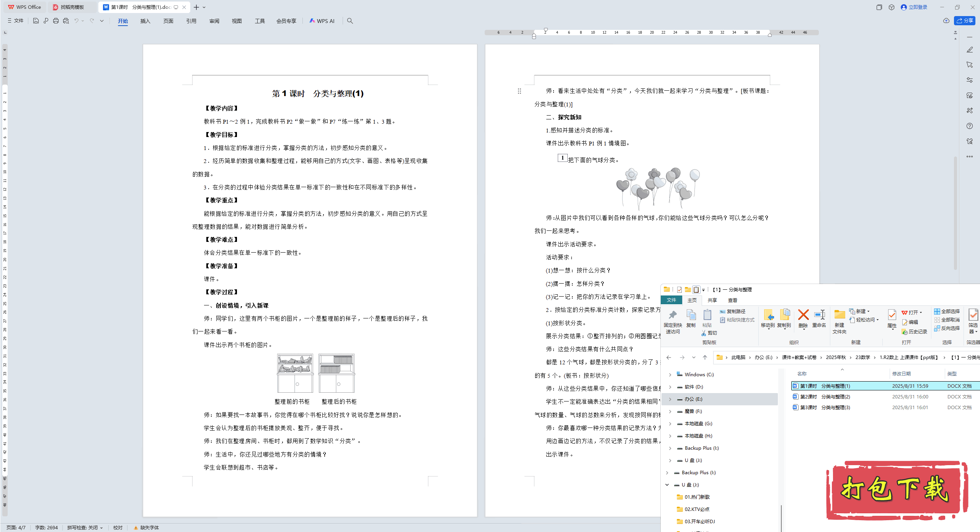Screen dimensions: 980x532
Task: Open the 审阅 ribbon tab
Action: (x=214, y=21)
